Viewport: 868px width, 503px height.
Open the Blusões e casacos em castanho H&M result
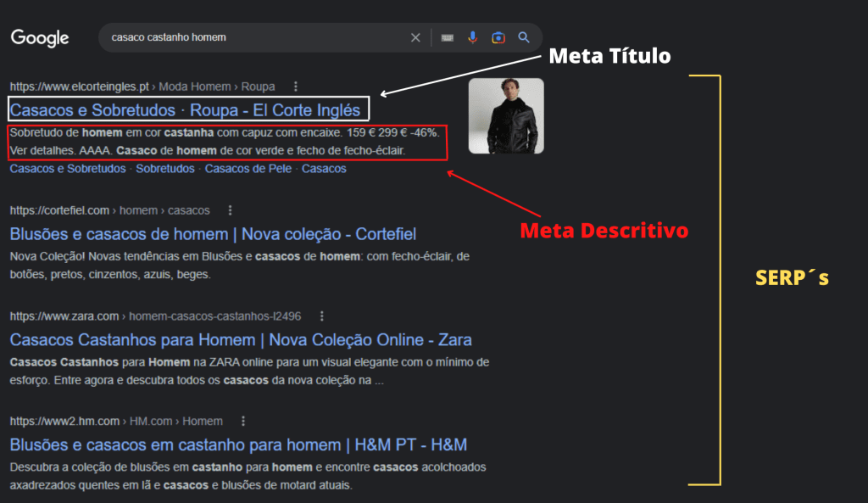238,444
